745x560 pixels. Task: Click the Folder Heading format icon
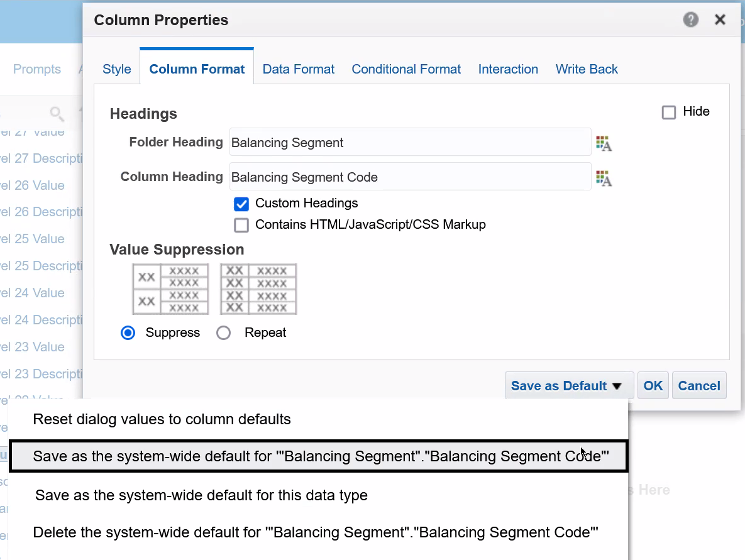(604, 143)
